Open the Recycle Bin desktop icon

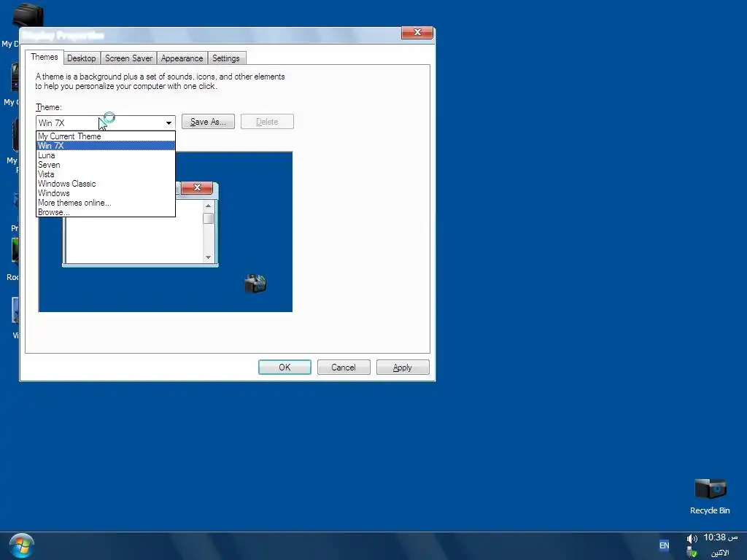click(710, 496)
